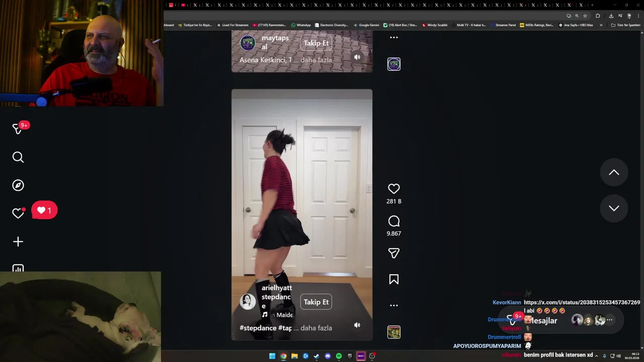Open a new browser tab with plus
The image size is (644, 362).
[592, 5]
